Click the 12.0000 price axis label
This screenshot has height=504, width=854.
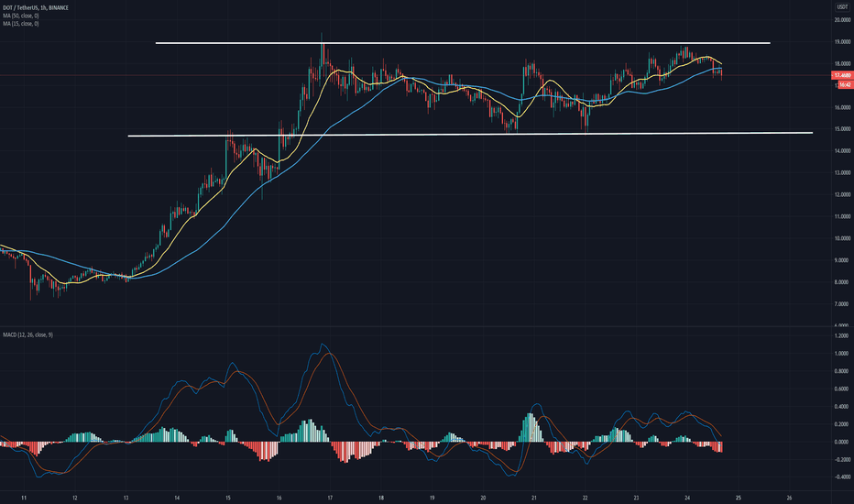coord(842,194)
